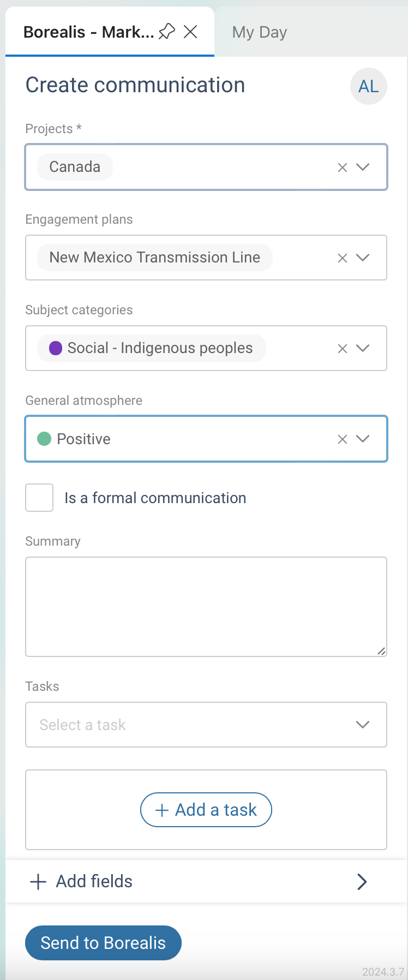Open the Projects dropdown
This screenshot has height=980, width=408.
[363, 167]
